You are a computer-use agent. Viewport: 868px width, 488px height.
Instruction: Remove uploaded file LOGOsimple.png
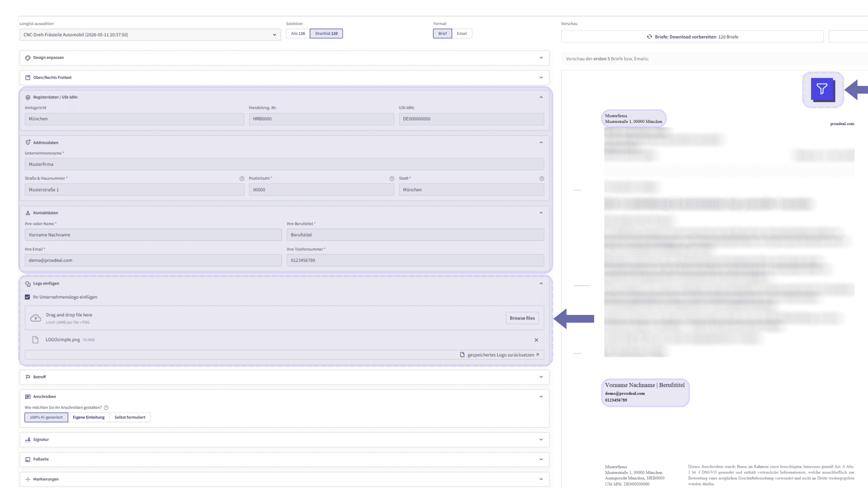(536, 340)
